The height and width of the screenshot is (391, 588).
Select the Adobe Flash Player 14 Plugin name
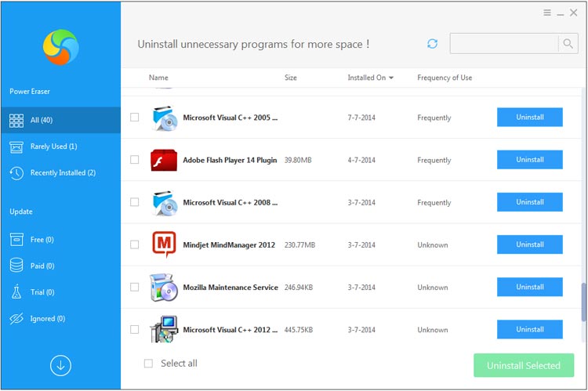[230, 160]
